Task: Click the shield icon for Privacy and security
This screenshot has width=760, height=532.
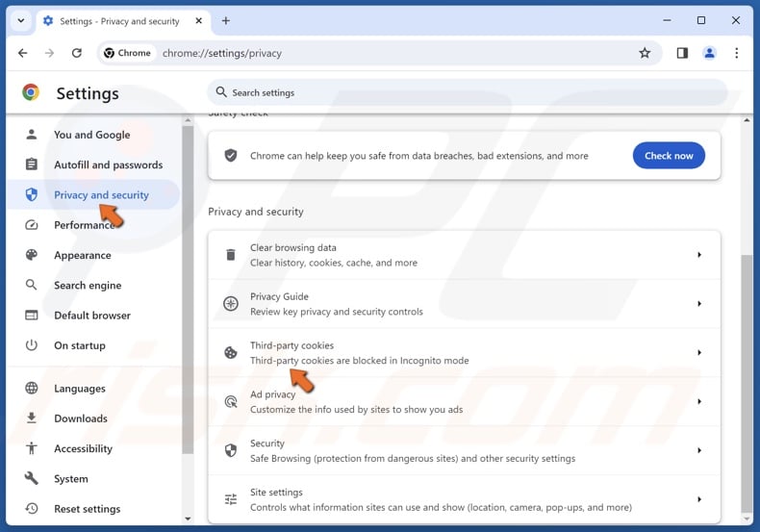Action: point(32,194)
